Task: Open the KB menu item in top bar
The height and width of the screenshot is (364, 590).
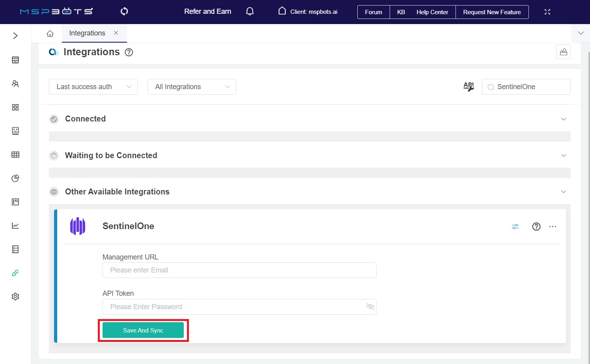Action: [x=401, y=12]
